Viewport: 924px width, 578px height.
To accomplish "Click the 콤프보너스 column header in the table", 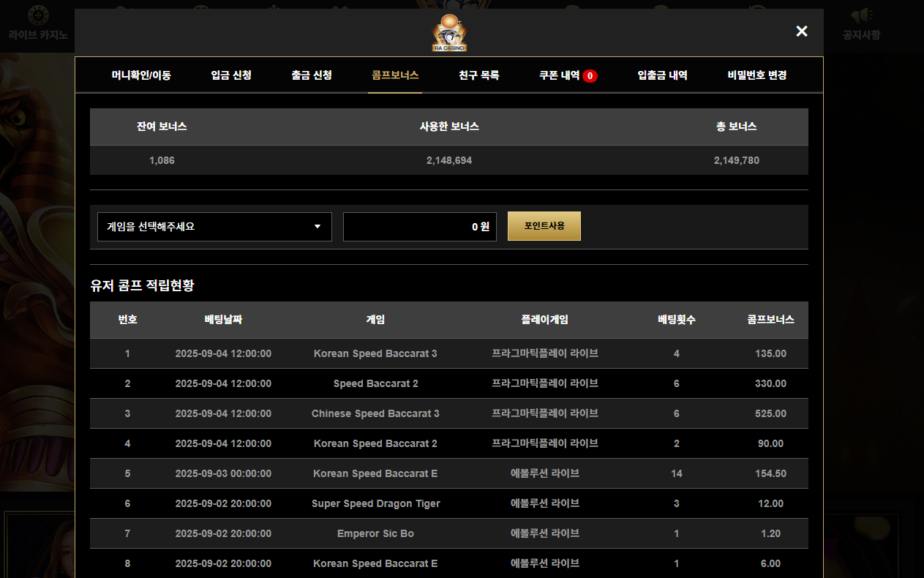I will pos(770,320).
